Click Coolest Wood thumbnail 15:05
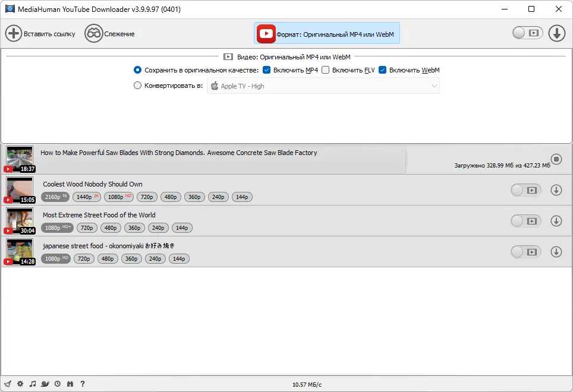The height and width of the screenshot is (392, 573). [20, 190]
